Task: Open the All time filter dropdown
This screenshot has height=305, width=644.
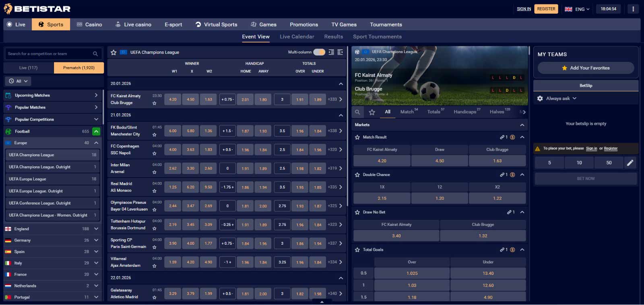Action: [x=19, y=81]
